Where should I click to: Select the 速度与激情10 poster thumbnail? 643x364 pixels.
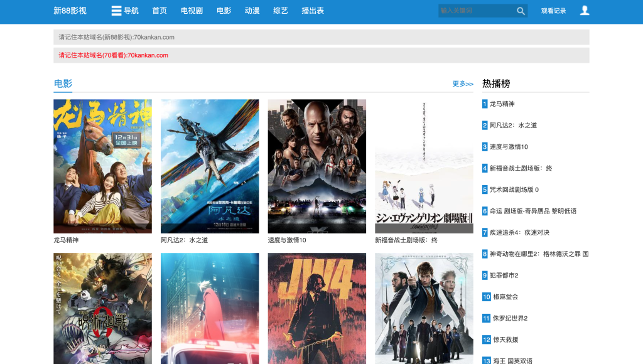[316, 166]
